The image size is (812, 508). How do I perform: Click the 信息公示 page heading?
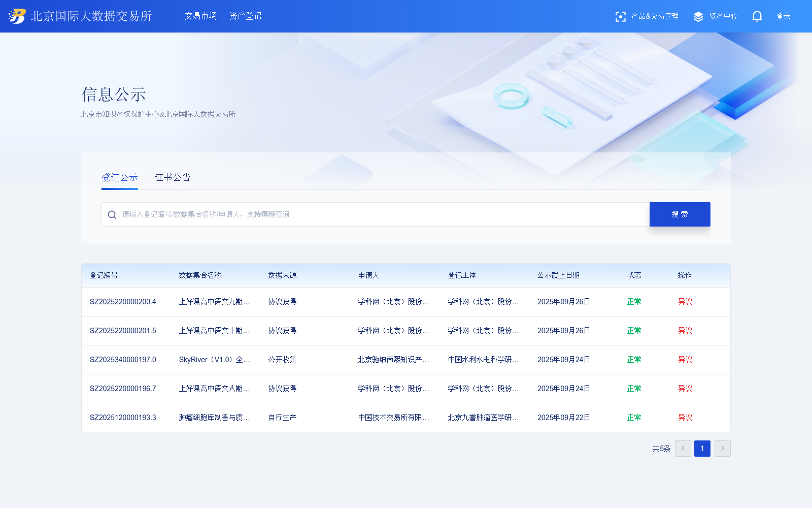(114, 94)
